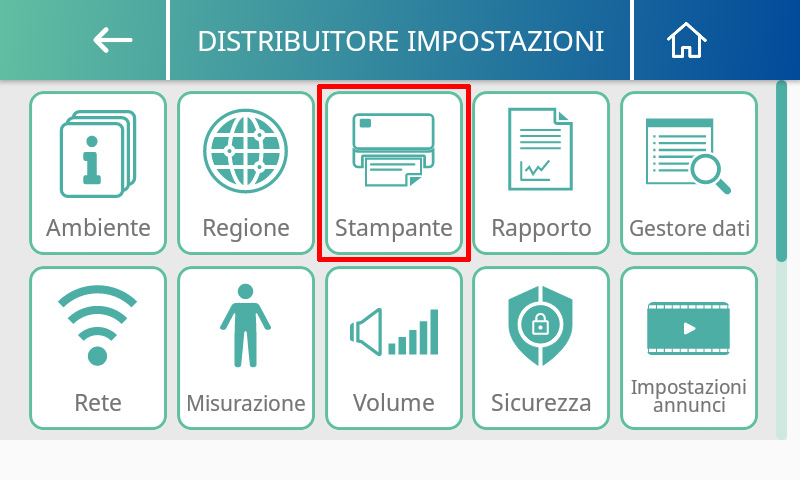Image resolution: width=800 pixels, height=480 pixels.
Task: Return to the home screen icon
Action: tap(686, 40)
